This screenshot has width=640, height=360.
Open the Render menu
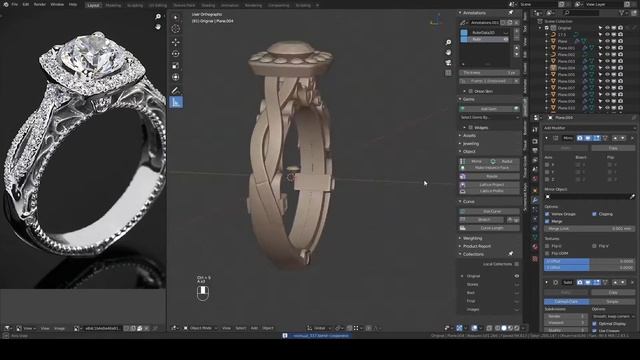pos(40,4)
